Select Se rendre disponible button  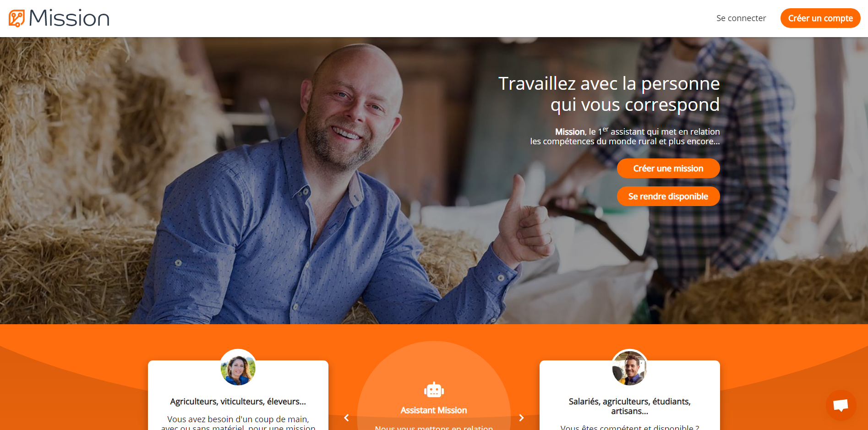[x=668, y=196]
